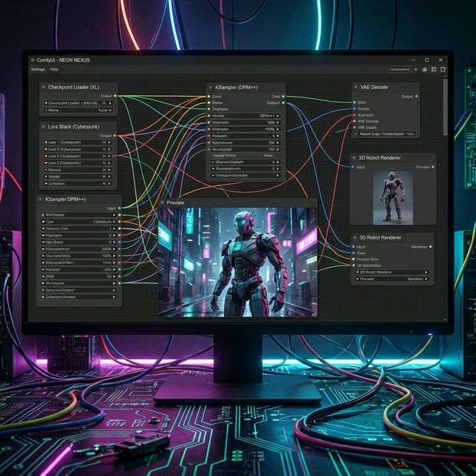
Task: Open the arrow on the DPM++ value row
Action: click(277, 116)
